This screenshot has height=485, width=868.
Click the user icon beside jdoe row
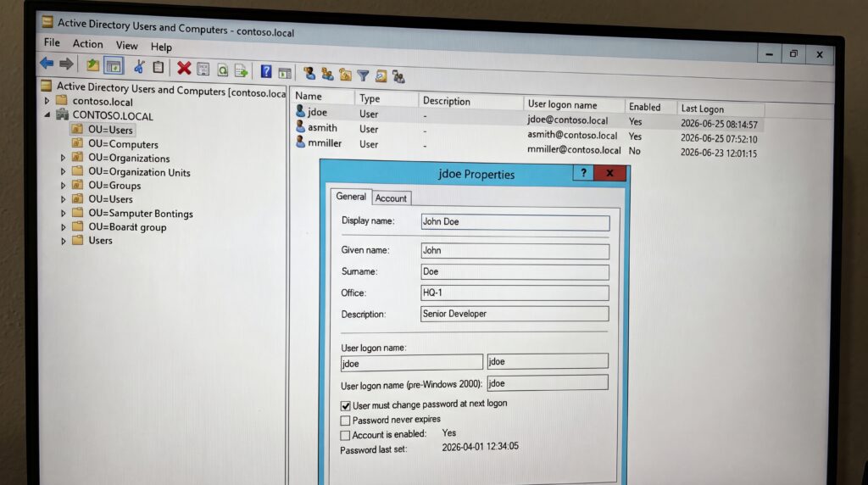(300, 111)
